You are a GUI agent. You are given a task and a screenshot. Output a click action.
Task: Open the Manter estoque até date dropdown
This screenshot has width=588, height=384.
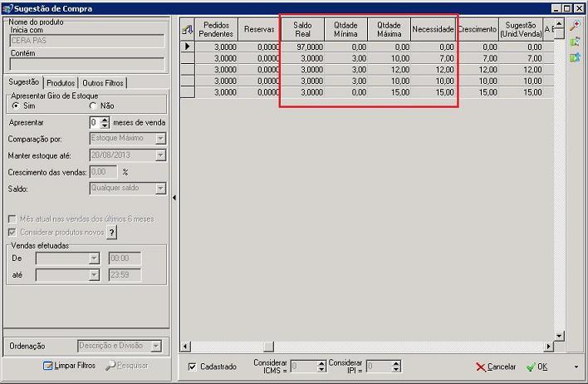160,155
